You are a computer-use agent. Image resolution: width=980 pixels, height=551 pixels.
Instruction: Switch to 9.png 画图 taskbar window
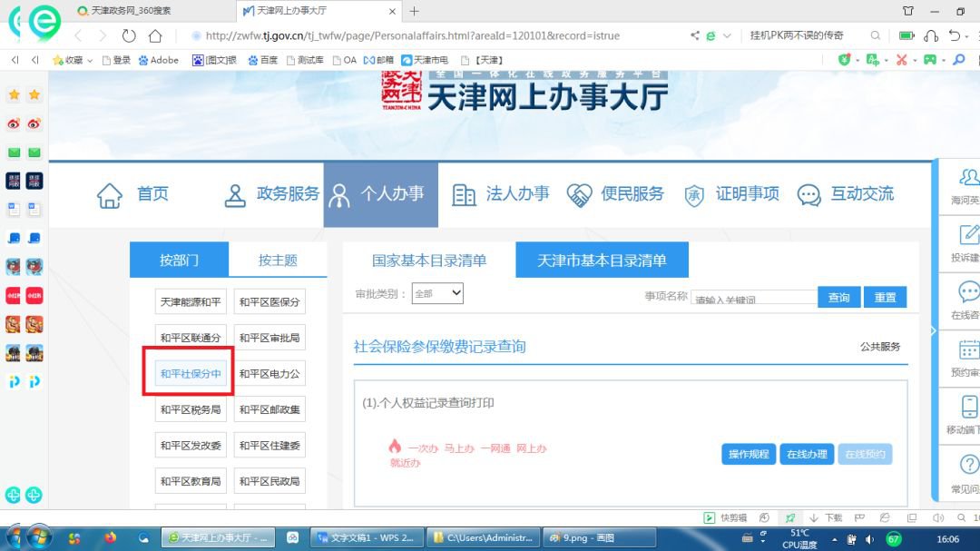point(600,538)
